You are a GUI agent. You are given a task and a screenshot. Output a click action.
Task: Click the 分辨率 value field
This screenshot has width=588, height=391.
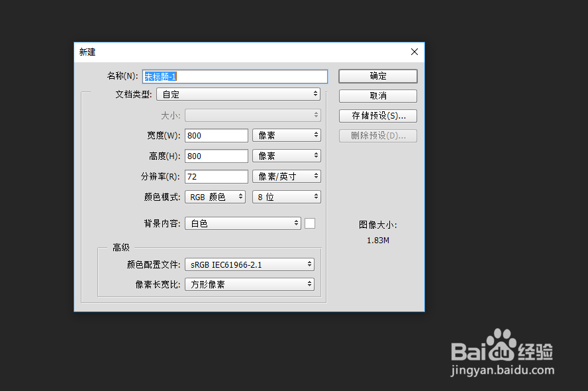[217, 177]
